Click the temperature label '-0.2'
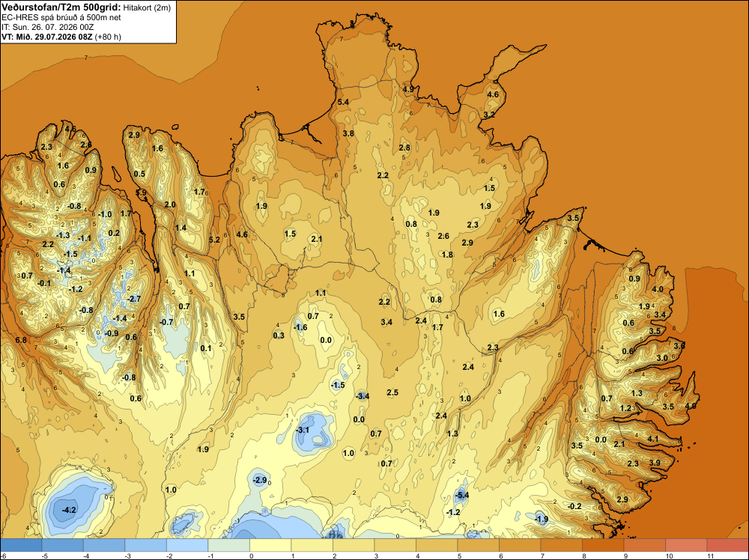 pos(575,506)
